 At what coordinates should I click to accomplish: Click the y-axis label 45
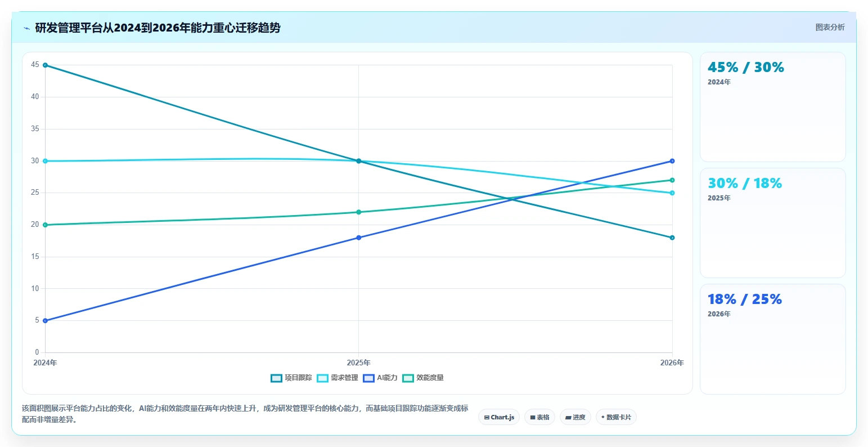(35, 65)
